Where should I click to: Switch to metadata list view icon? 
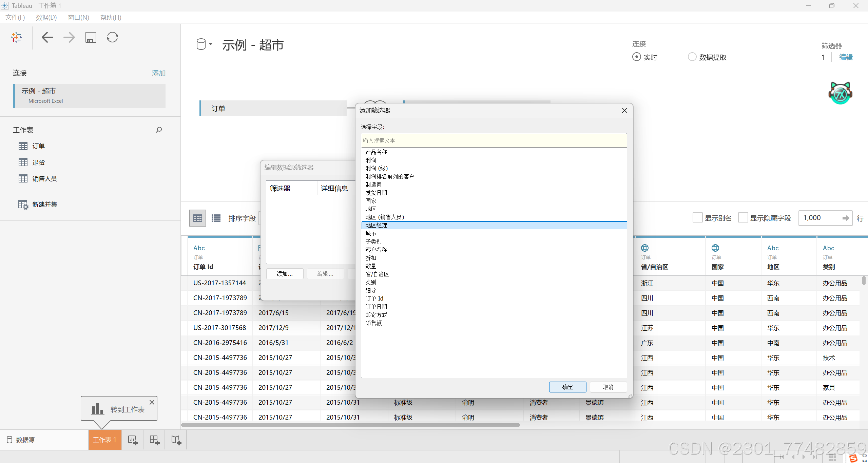(x=216, y=218)
